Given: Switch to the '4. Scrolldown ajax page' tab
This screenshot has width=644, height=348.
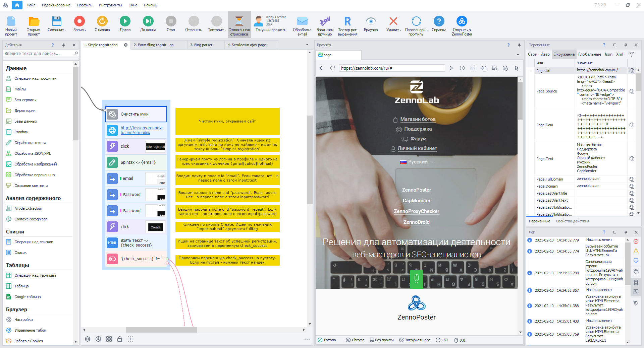Looking at the screenshot, I should click(252, 45).
